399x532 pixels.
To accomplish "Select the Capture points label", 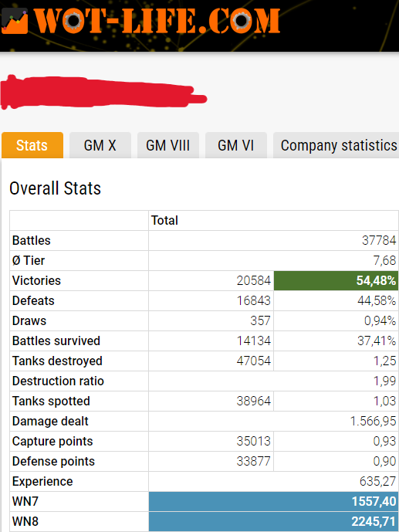I will pyautogui.click(x=52, y=441).
